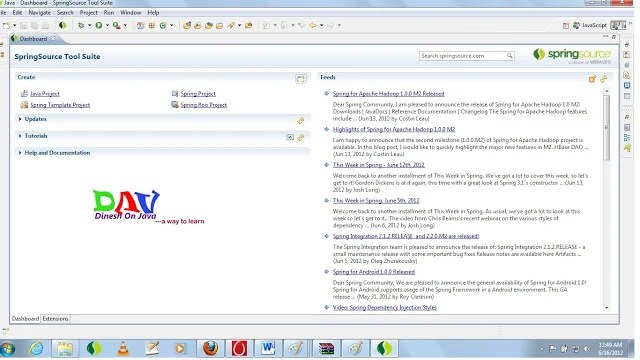640x360 pixels.
Task: Click the system tray volume icon
Action: [x=587, y=349]
